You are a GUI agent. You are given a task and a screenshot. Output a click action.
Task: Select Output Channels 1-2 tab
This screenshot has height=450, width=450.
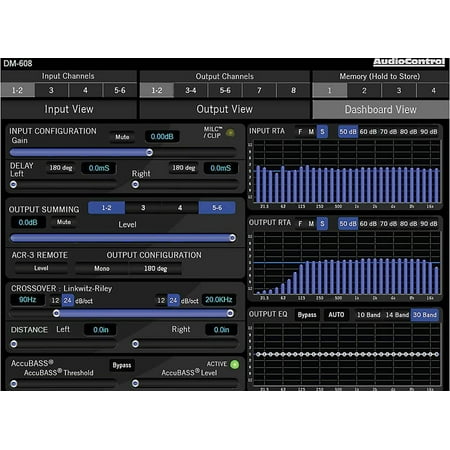pyautogui.click(x=157, y=90)
